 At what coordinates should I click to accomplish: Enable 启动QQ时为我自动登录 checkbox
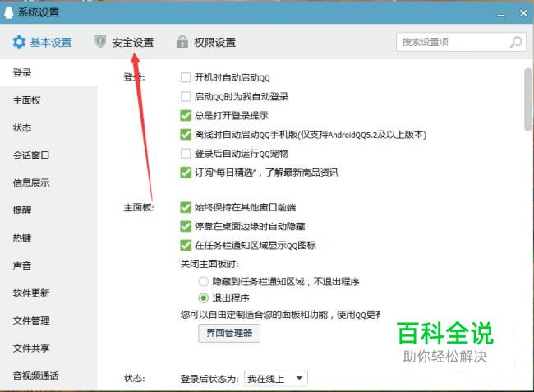pos(186,96)
